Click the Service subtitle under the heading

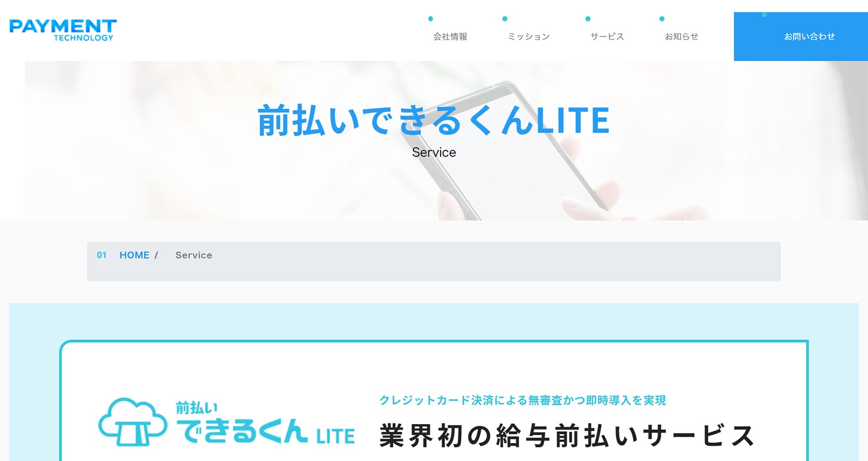pos(434,153)
